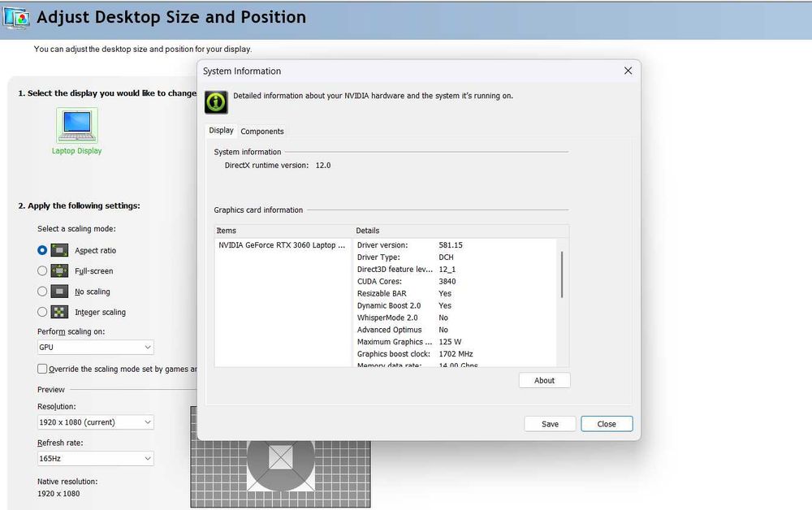The height and width of the screenshot is (510, 812).
Task: Click the No scaling mode icon
Action: (x=59, y=292)
